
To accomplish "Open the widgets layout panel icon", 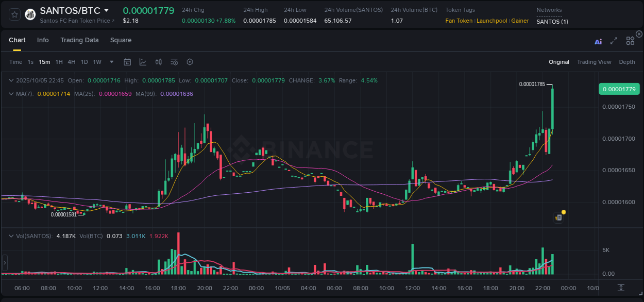I will 630,41.
